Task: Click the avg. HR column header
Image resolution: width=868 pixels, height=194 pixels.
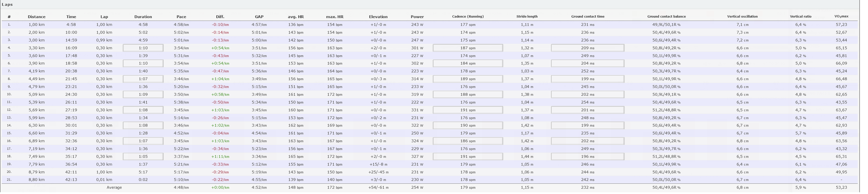Action: [296, 16]
